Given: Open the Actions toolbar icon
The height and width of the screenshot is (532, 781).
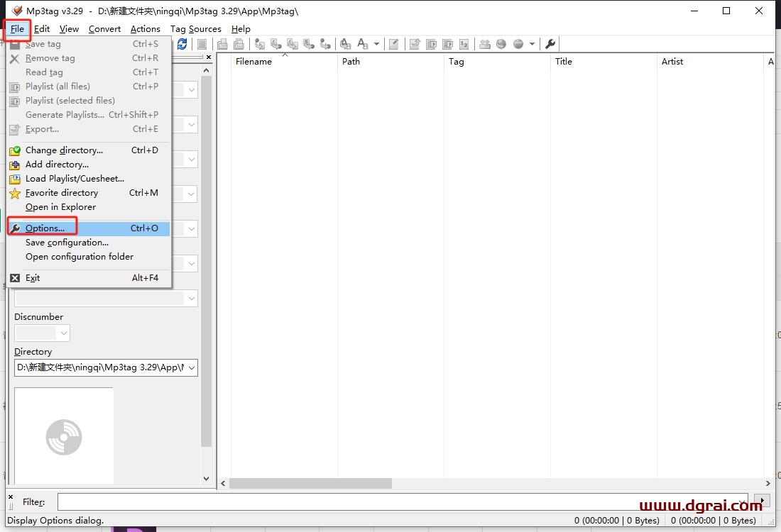Looking at the screenshot, I should coord(345,44).
